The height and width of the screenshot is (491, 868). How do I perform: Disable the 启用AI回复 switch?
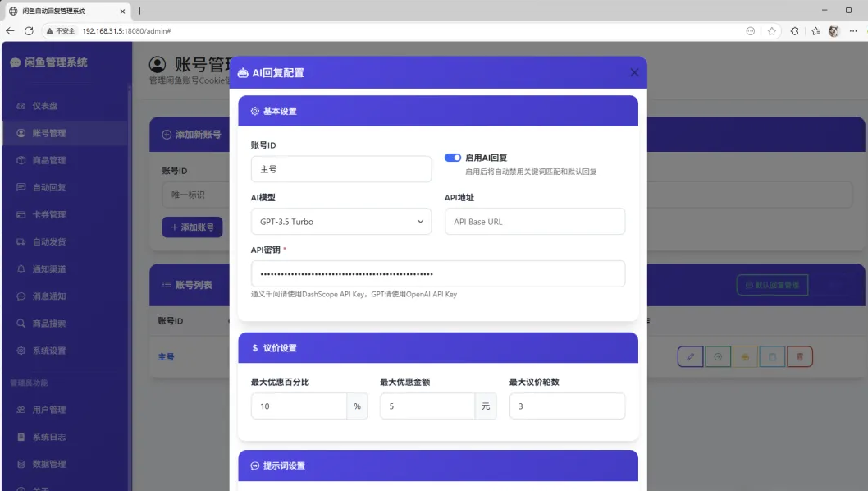point(452,158)
